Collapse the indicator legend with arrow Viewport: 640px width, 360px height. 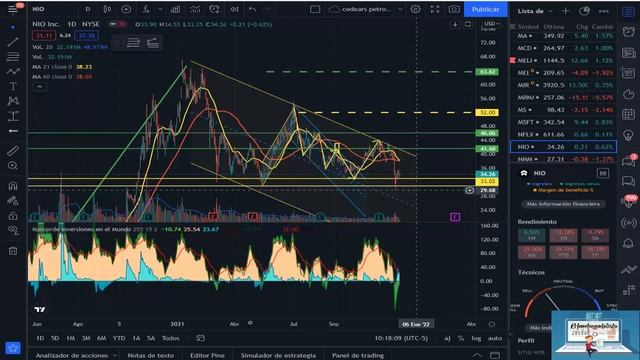click(40, 87)
